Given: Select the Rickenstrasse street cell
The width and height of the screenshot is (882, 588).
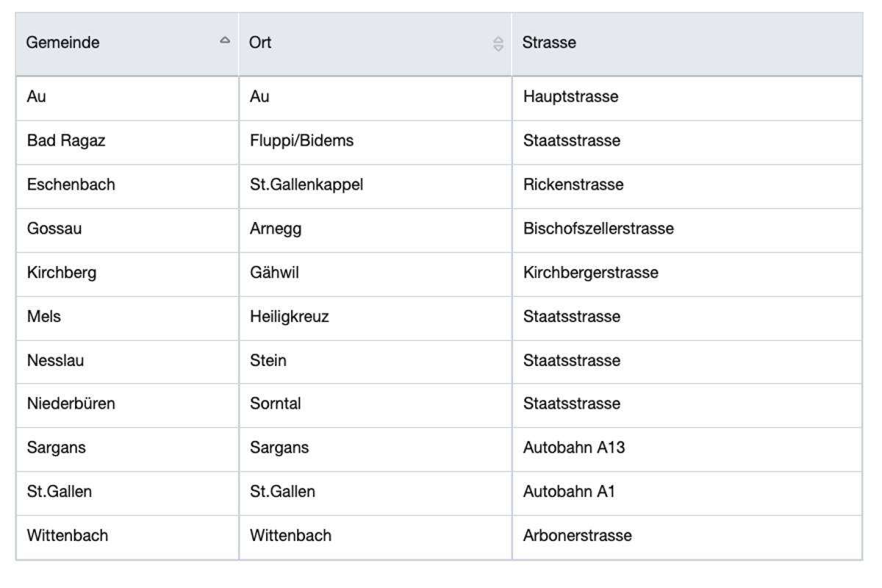Looking at the screenshot, I should click(x=573, y=184).
